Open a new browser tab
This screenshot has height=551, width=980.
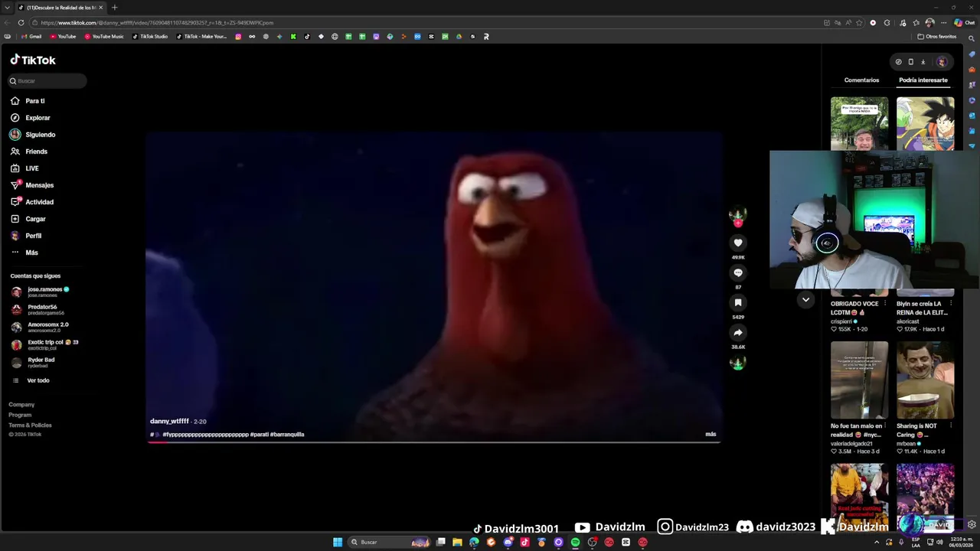point(114,8)
